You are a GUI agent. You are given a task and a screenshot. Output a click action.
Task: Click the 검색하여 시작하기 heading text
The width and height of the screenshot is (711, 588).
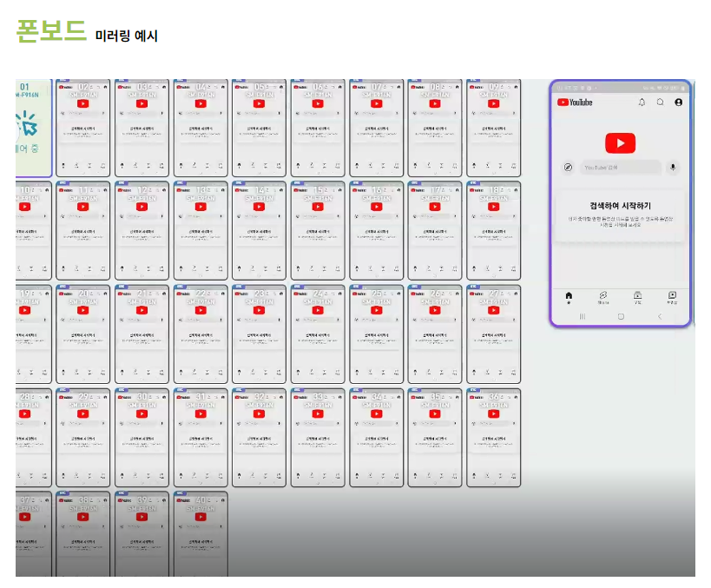click(620, 206)
